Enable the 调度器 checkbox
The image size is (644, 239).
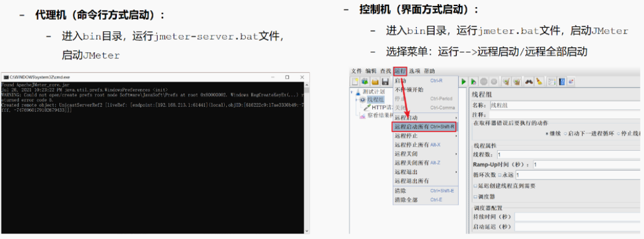(476, 196)
